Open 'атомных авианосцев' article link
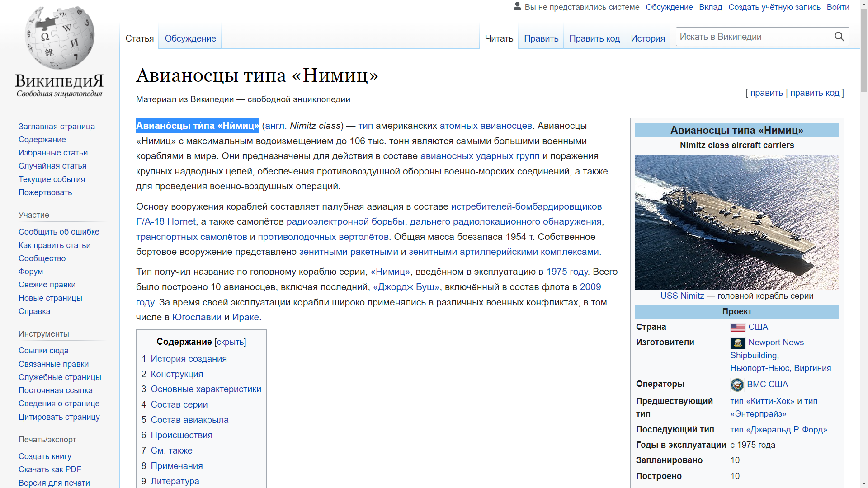This screenshot has height=488, width=868. click(x=486, y=126)
